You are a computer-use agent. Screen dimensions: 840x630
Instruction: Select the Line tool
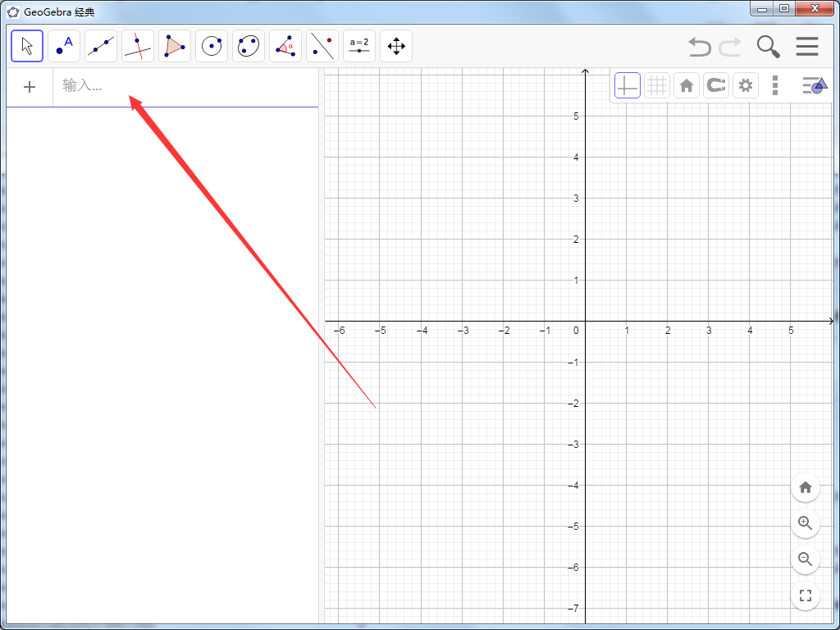pos(100,46)
